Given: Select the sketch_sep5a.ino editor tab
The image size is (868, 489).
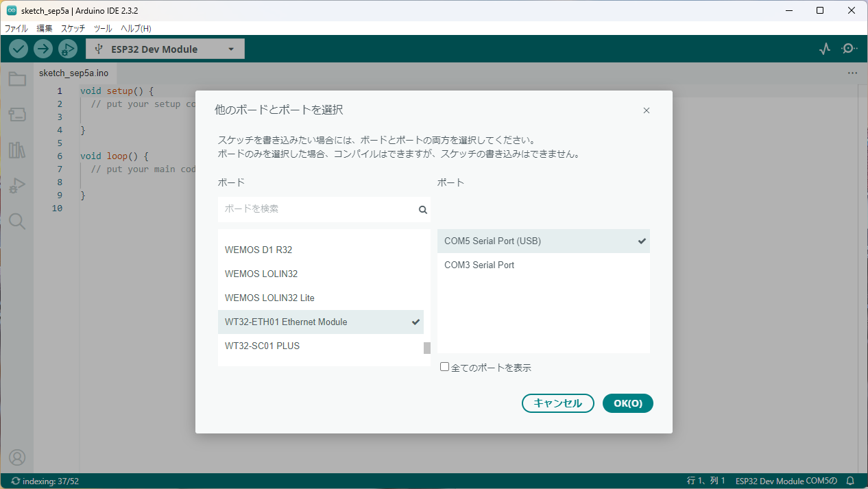Looking at the screenshot, I should [x=73, y=73].
